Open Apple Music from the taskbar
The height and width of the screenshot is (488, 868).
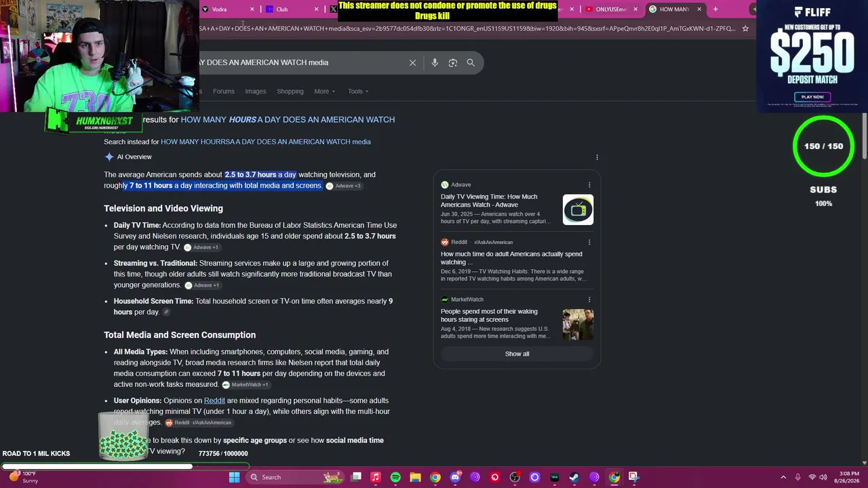pyautogui.click(x=376, y=477)
